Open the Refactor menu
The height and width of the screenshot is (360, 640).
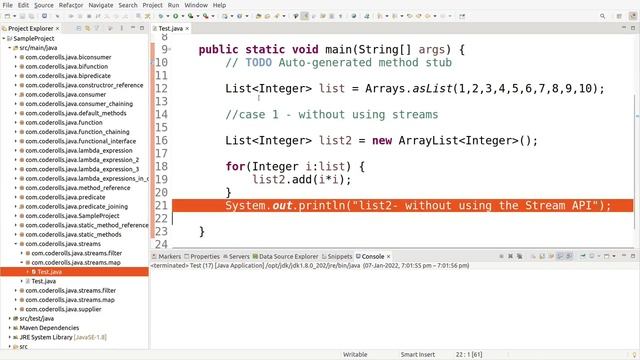(x=71, y=5)
